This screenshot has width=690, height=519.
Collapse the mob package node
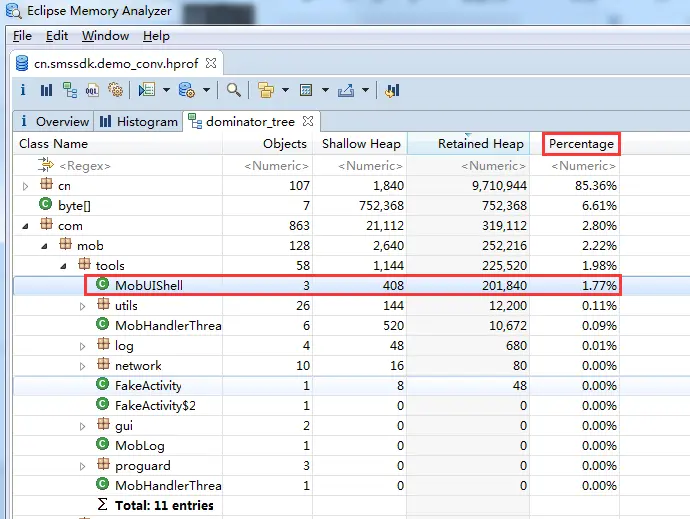click(x=44, y=246)
